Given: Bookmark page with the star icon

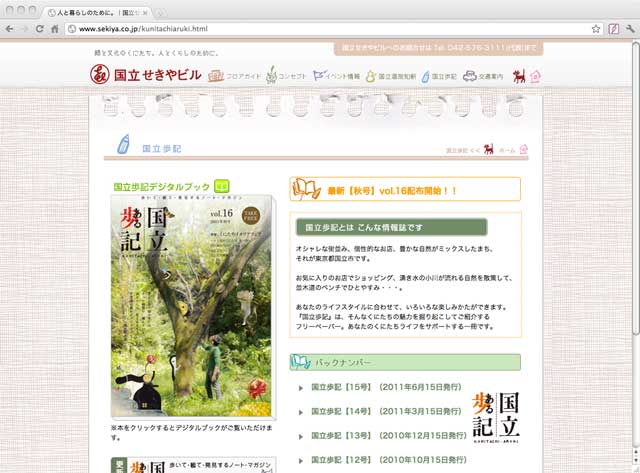Looking at the screenshot, I should tap(596, 29).
